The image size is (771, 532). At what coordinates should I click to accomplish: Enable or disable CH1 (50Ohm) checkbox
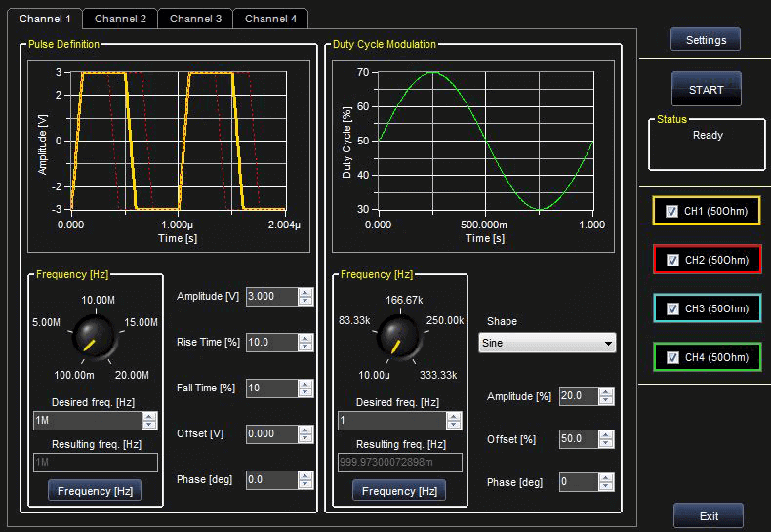671,212
